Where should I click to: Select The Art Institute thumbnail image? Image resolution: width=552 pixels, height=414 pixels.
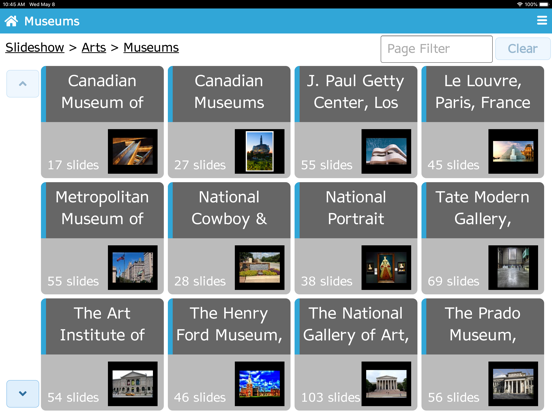pos(133,384)
